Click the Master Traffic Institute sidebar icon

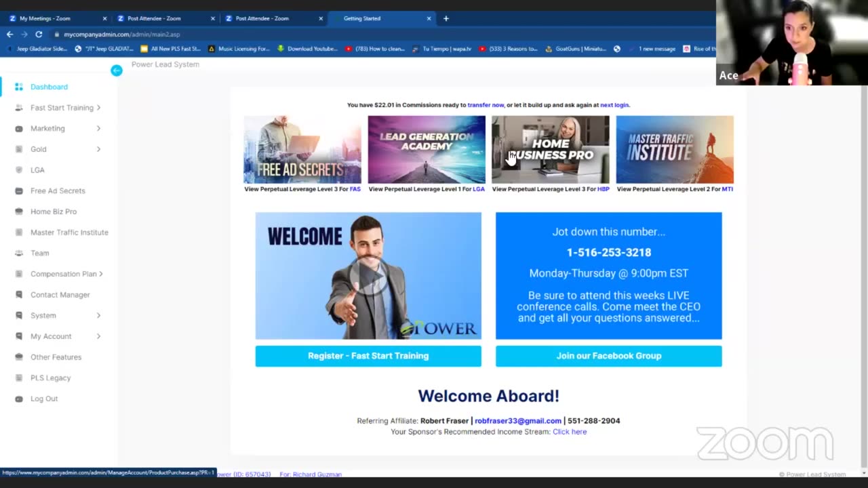coord(19,232)
